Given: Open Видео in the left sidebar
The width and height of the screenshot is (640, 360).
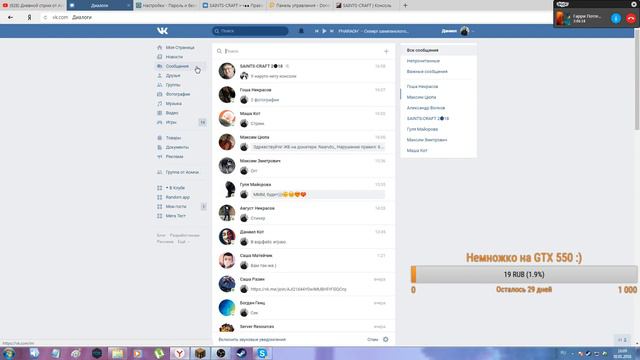Looking at the screenshot, I should (172, 113).
